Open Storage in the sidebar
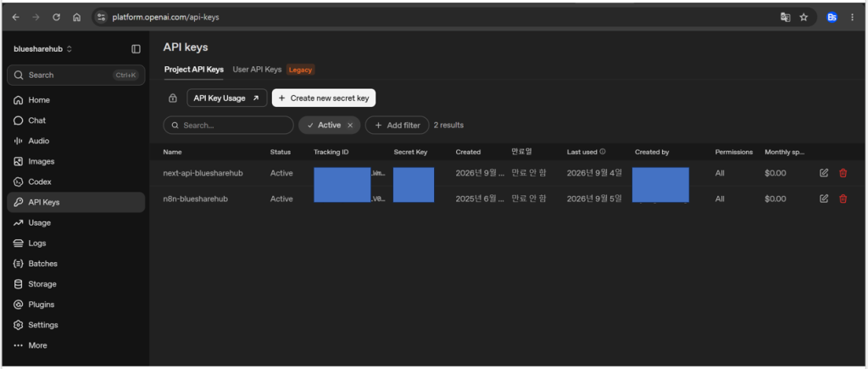Viewport: 868px width, 369px height. [75, 283]
